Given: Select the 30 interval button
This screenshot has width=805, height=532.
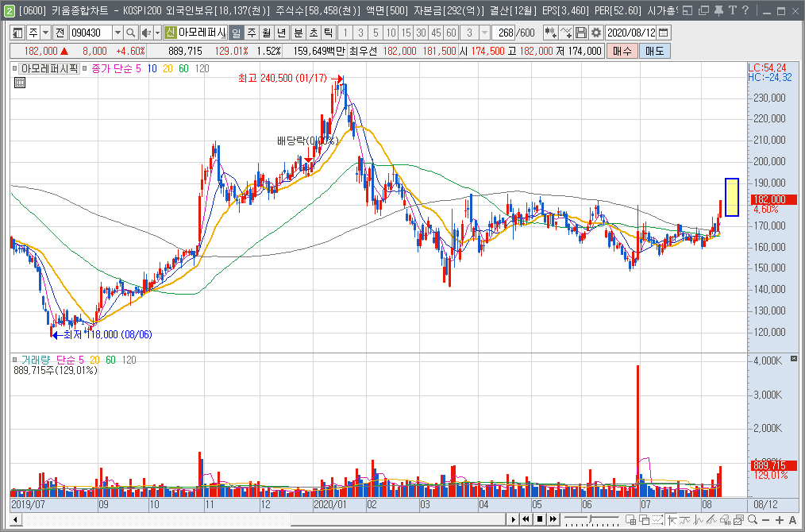Looking at the screenshot, I should [x=421, y=33].
